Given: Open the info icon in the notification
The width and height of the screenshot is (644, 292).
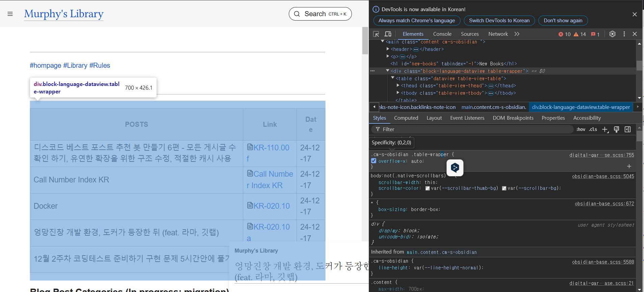Looking at the screenshot, I should click(x=376, y=9).
